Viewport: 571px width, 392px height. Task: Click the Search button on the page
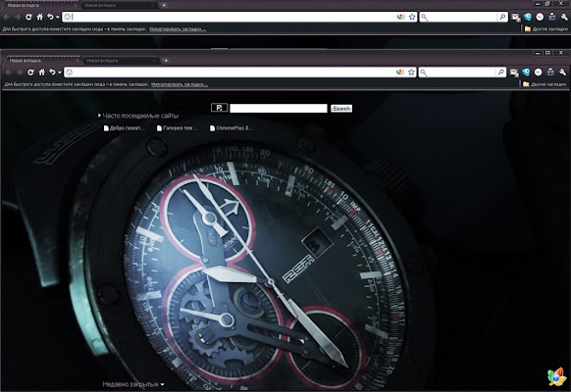(341, 109)
